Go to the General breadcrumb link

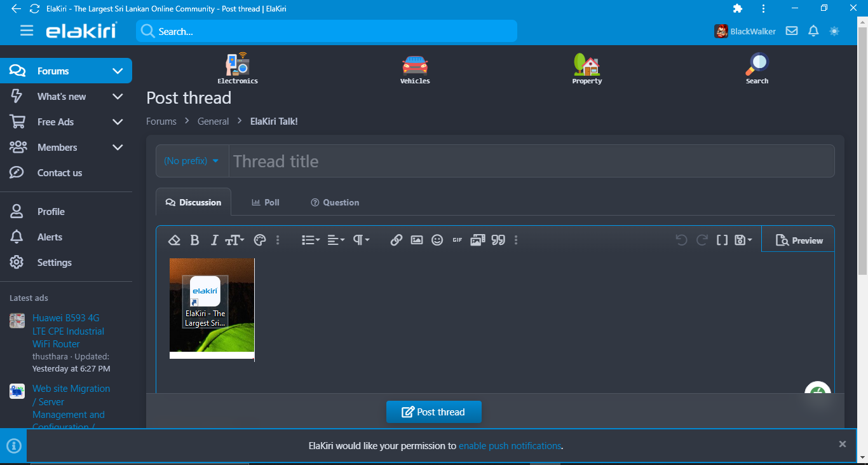click(213, 121)
